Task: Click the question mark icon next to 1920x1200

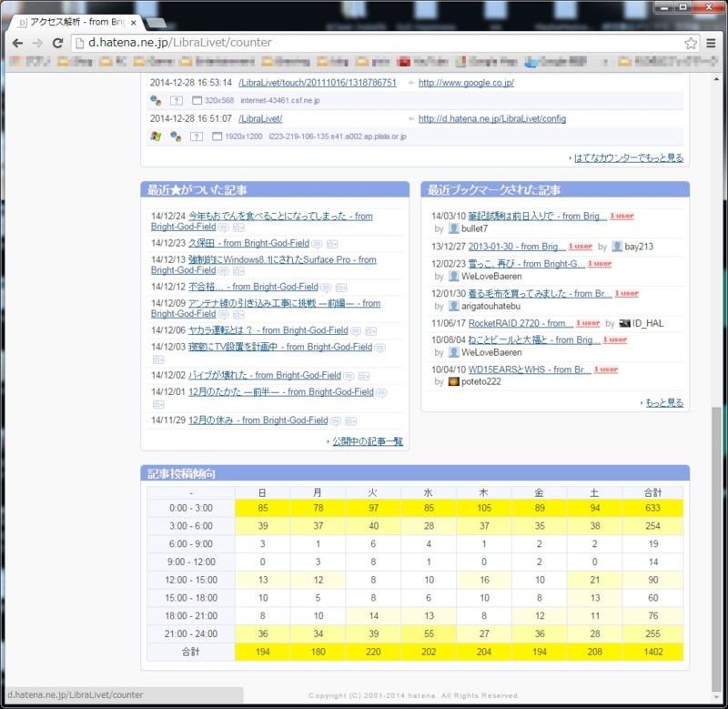Action: [x=197, y=137]
